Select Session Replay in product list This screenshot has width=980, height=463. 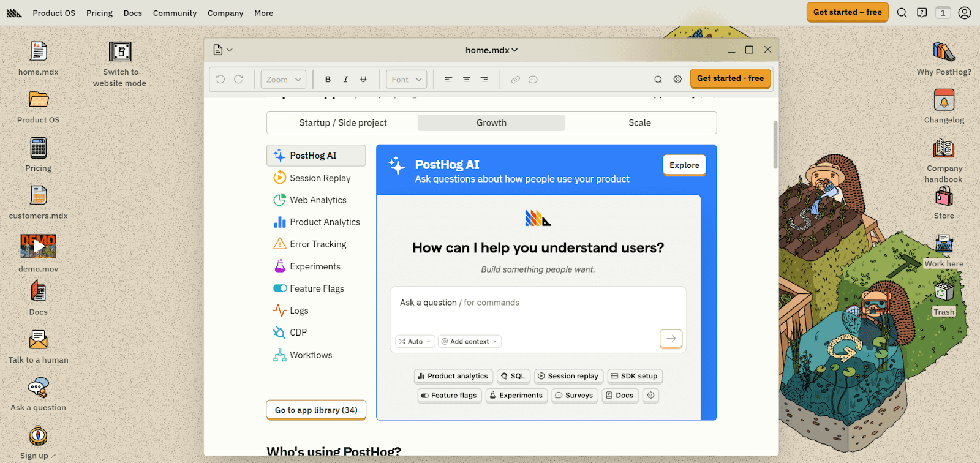tap(316, 178)
